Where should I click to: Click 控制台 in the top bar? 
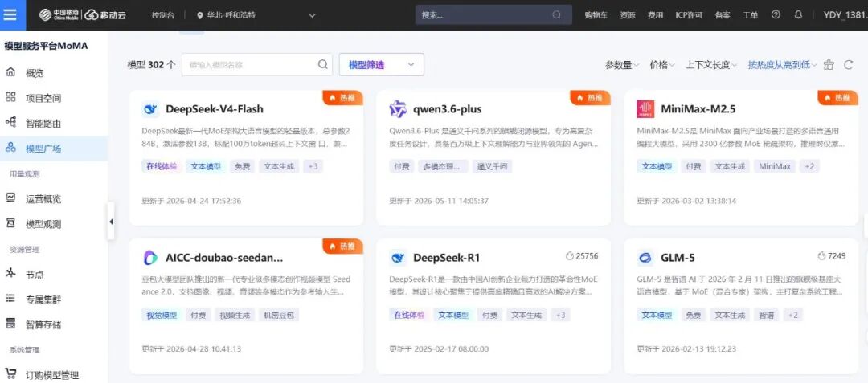click(x=162, y=15)
